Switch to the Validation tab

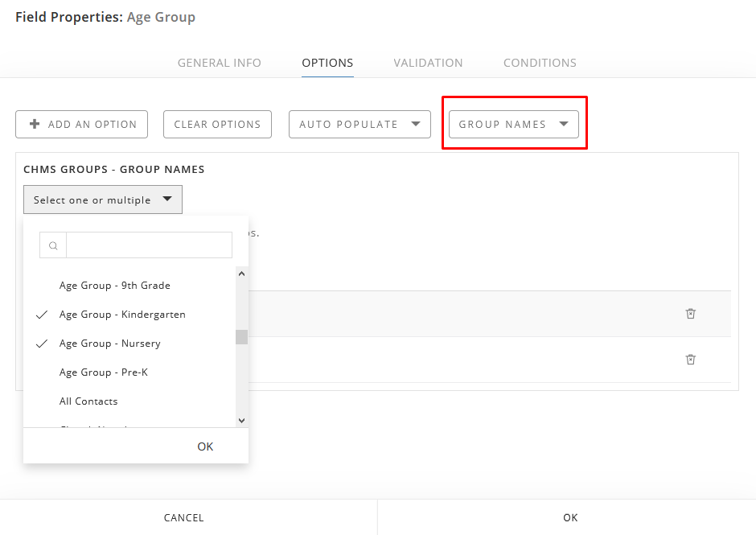click(428, 63)
